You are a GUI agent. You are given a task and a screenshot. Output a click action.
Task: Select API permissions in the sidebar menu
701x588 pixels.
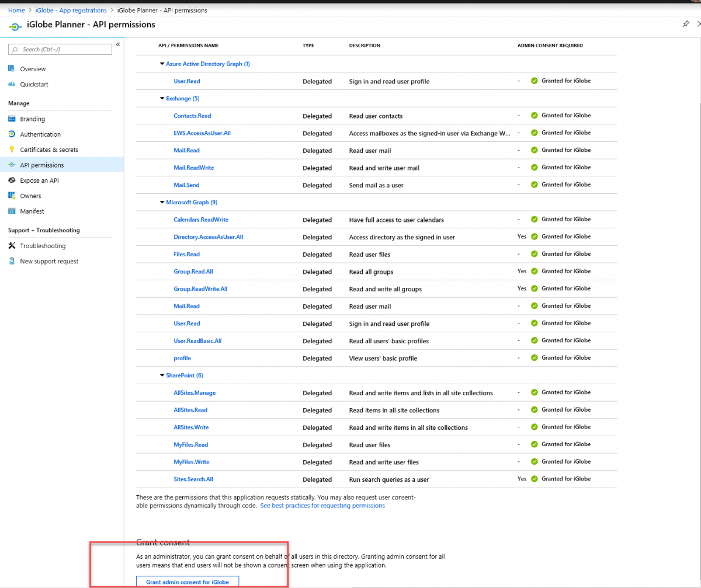point(62,165)
